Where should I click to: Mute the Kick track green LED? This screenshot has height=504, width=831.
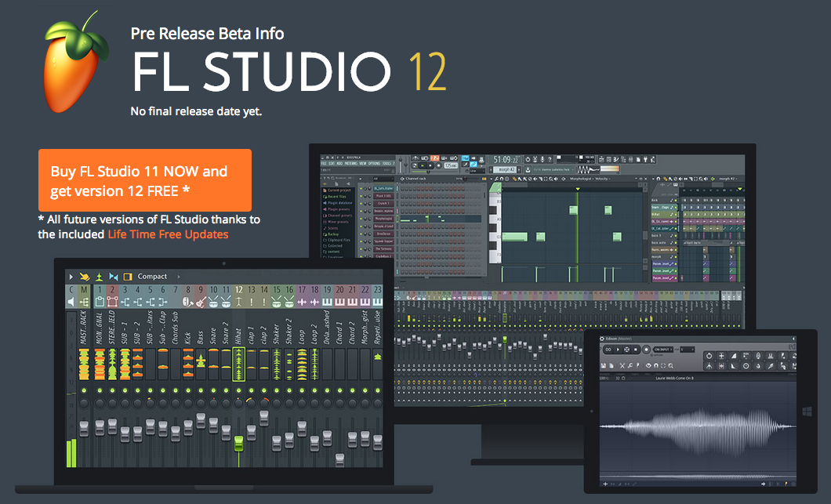(188, 390)
